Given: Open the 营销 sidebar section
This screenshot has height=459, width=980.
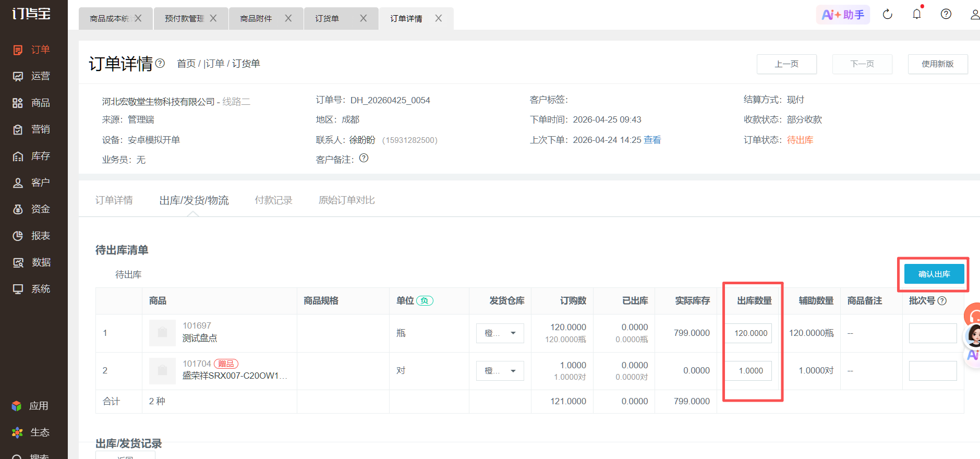Looking at the screenshot, I should [x=31, y=129].
